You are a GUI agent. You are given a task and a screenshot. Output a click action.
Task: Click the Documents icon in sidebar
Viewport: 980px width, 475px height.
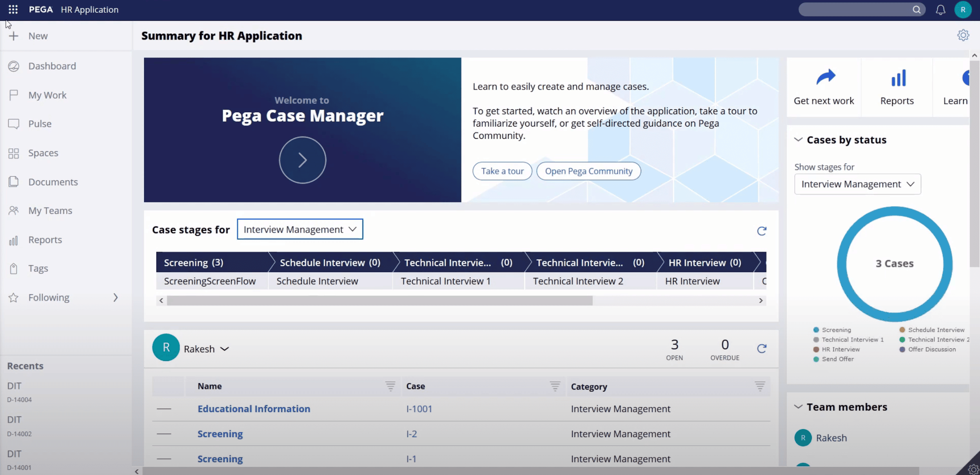point(14,182)
